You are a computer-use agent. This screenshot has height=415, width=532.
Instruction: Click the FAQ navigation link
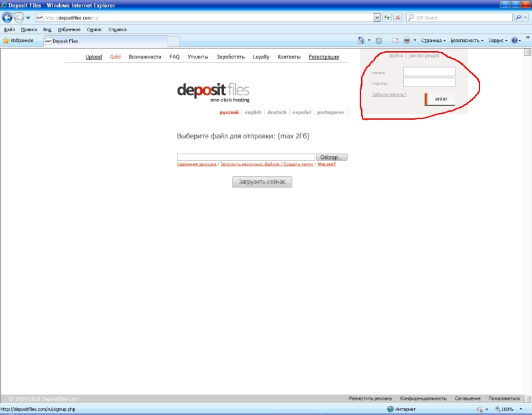[174, 57]
